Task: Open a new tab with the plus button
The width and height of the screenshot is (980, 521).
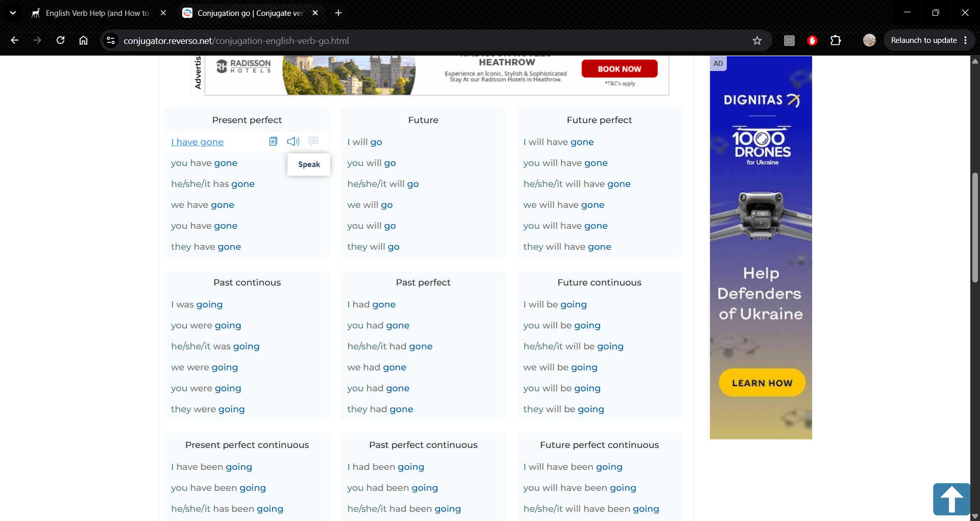Action: pos(338,13)
